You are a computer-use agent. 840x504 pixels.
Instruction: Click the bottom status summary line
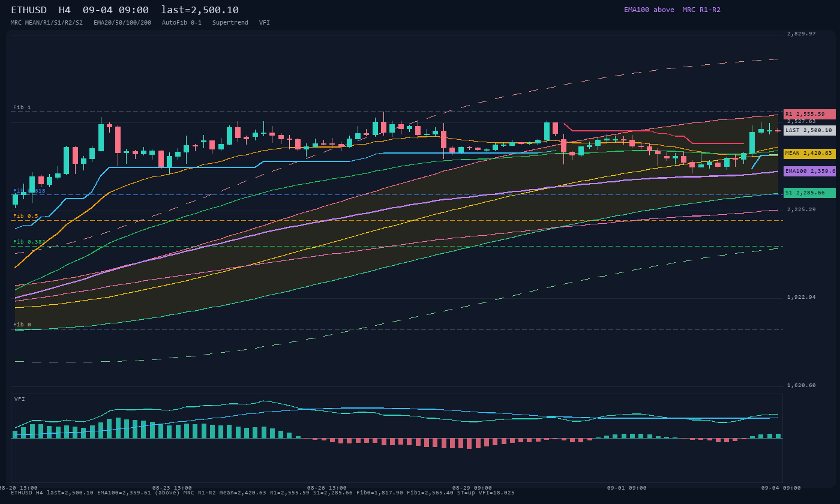(x=263, y=493)
